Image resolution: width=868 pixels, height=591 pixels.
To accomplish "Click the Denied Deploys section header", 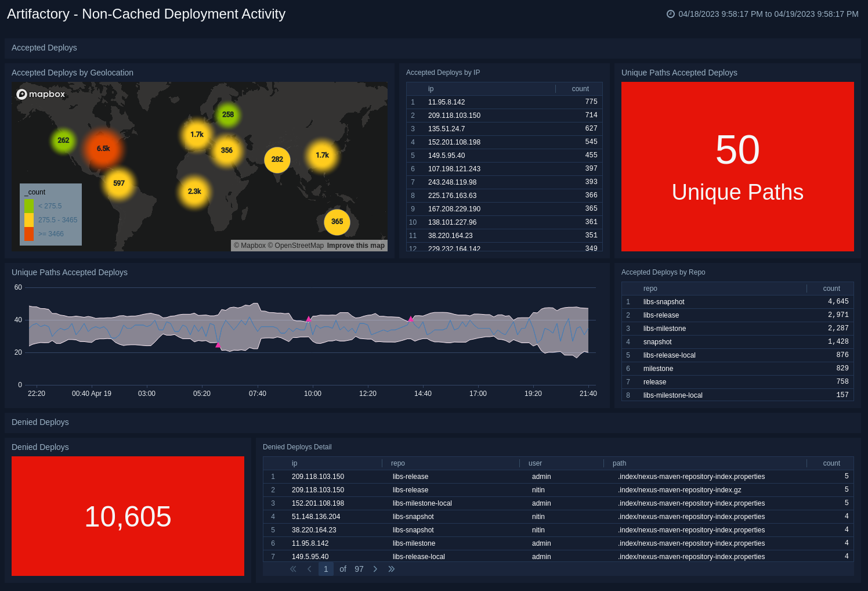I will click(40, 422).
